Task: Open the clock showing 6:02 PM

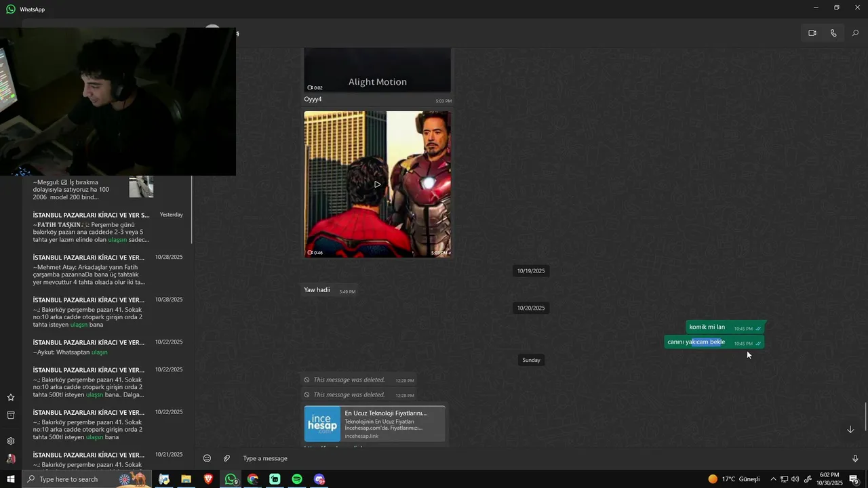Action: pos(829,479)
